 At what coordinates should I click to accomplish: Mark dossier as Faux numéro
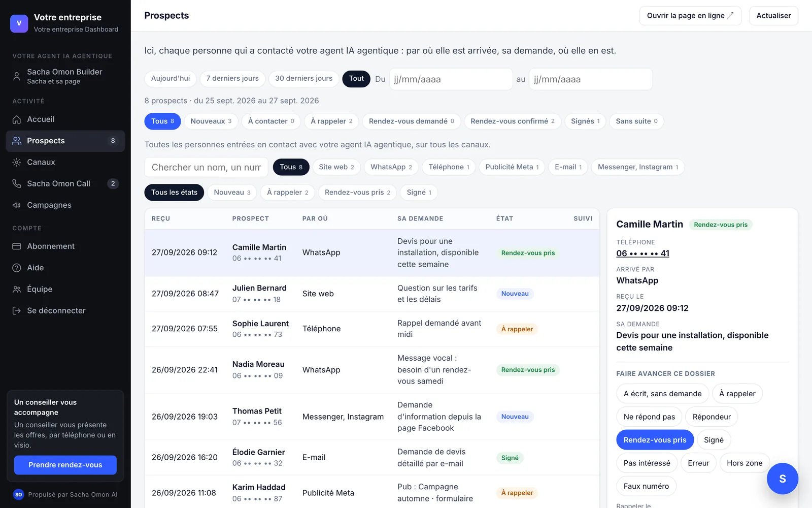[x=646, y=486]
